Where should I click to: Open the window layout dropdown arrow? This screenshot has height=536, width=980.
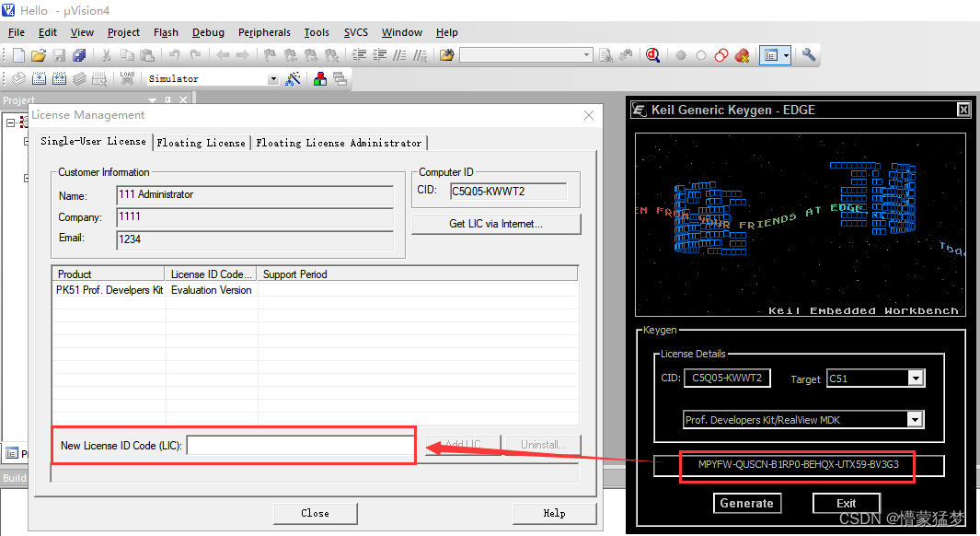[x=786, y=55]
